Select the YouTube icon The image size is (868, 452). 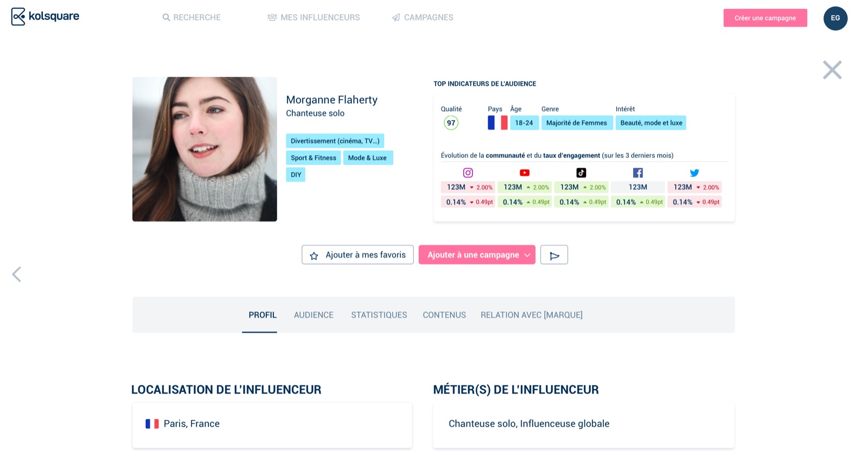pos(525,173)
